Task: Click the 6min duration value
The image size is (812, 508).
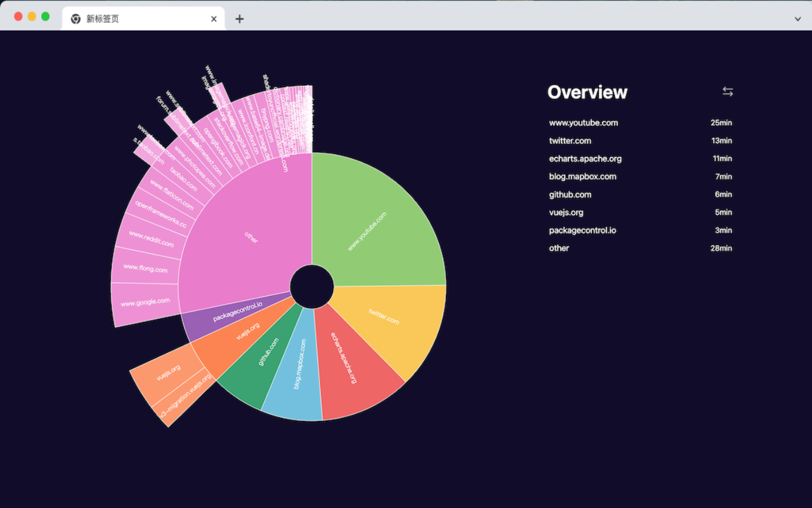Action: (724, 195)
